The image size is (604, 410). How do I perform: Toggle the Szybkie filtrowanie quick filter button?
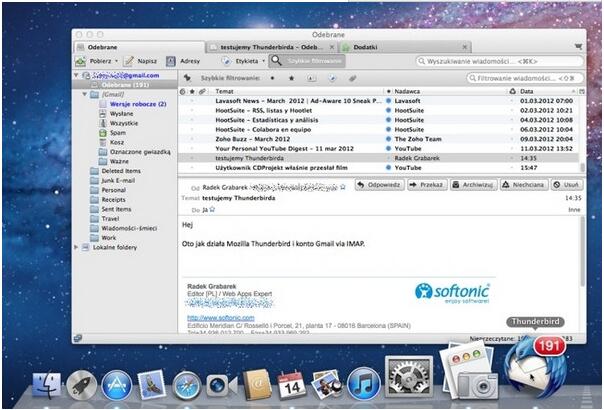click(x=309, y=61)
